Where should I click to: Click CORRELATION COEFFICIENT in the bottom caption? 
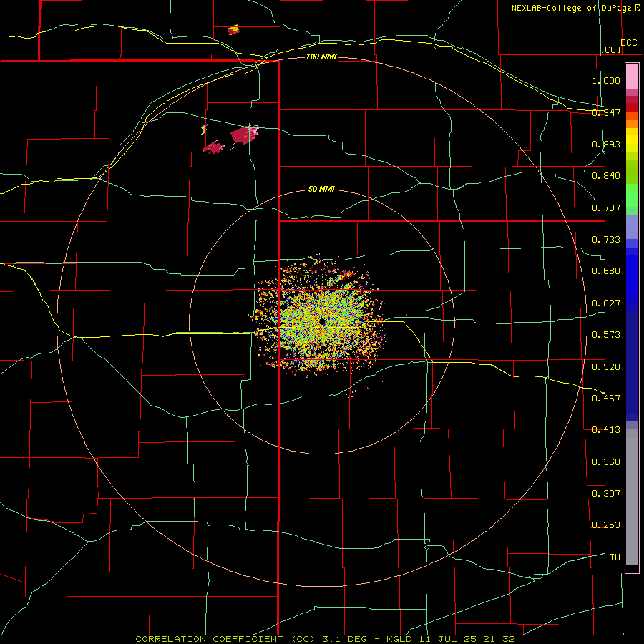(209, 639)
